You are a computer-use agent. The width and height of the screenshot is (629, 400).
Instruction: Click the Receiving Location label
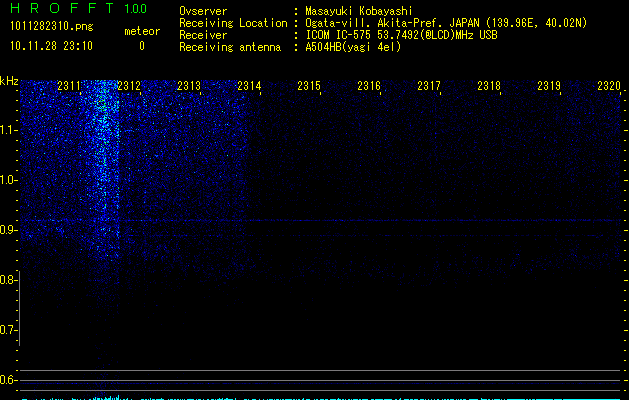[233, 23]
